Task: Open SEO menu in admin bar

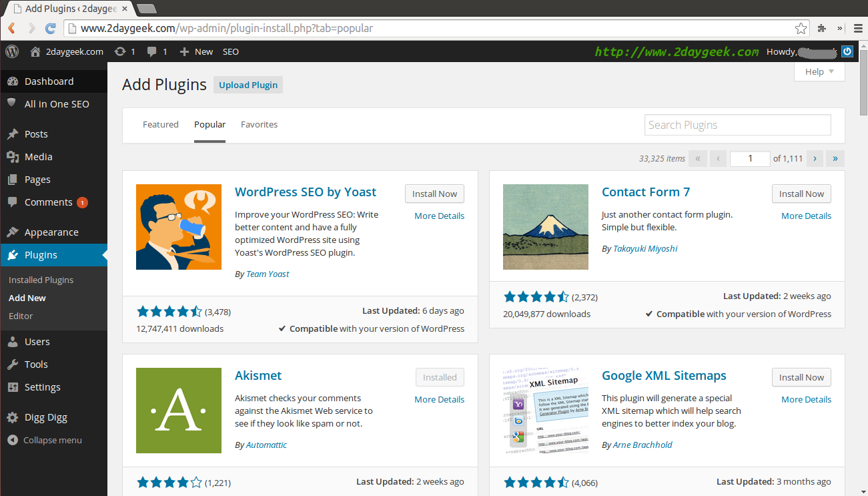Action: 231,51
